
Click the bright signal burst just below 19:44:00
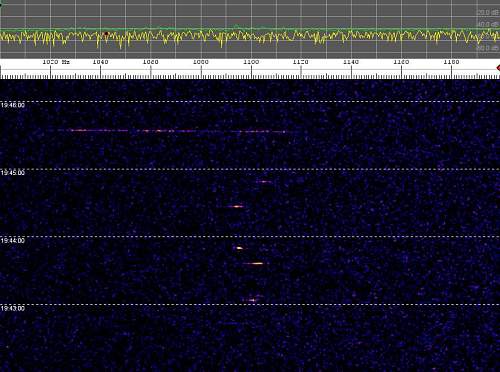pos(239,248)
